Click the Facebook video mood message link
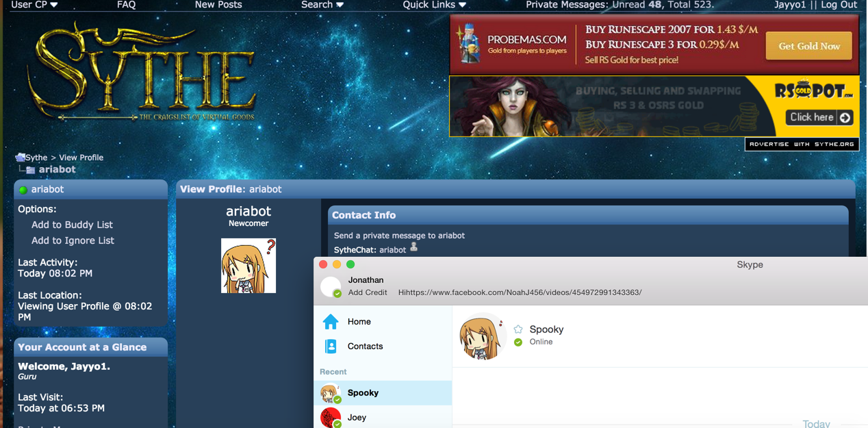Image resolution: width=868 pixels, height=428 pixels. coord(520,292)
